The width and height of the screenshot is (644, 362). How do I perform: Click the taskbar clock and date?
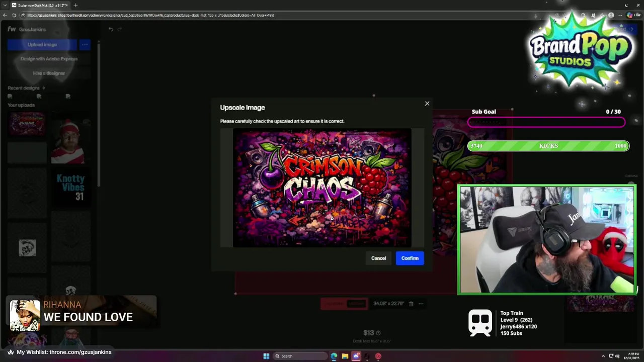631,356
